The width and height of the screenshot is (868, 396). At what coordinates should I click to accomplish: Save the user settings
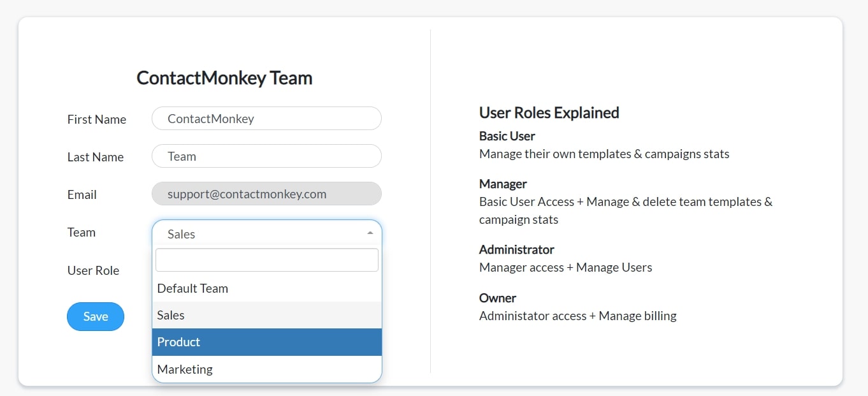(96, 316)
